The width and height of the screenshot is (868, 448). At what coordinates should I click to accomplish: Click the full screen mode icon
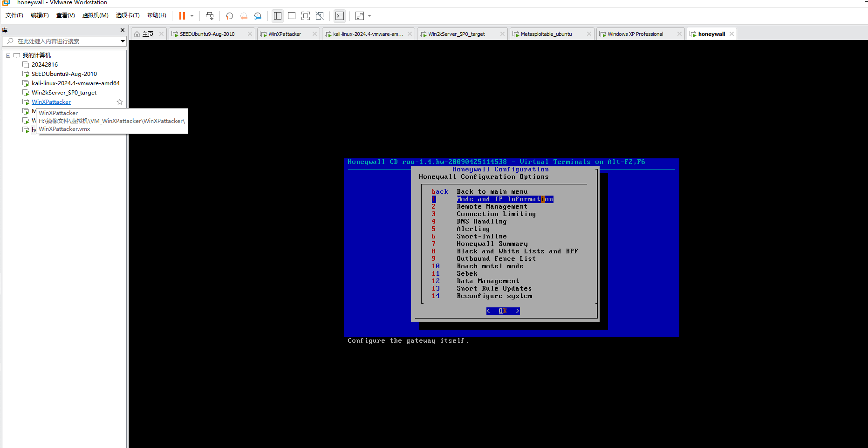click(x=306, y=16)
